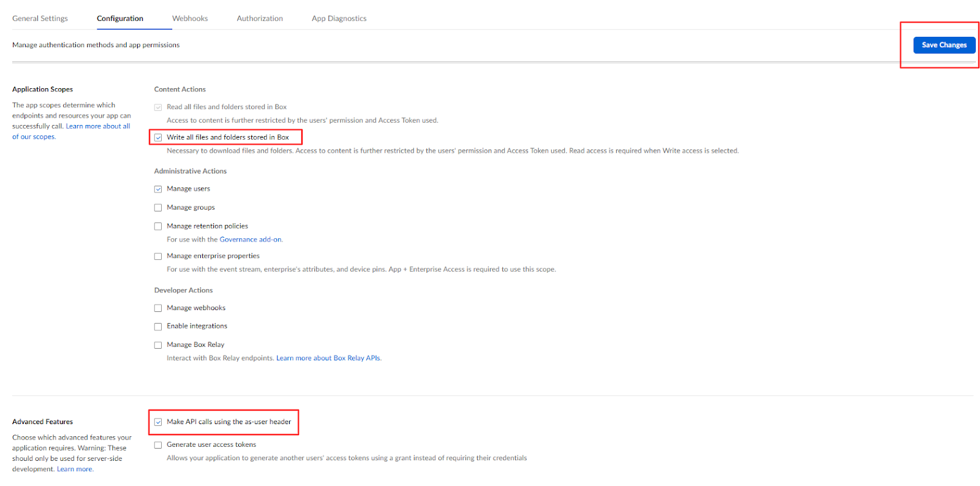Open the App Diagnostics tab
980x486 pixels.
[339, 18]
